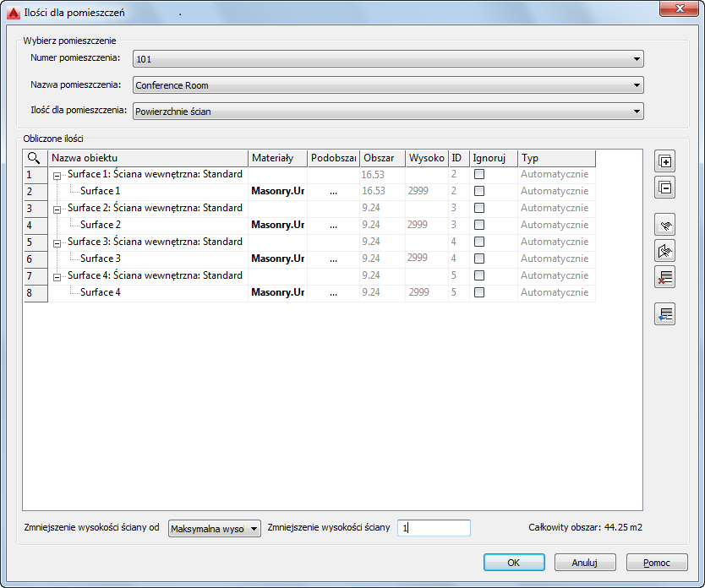Tick Ignoruj checkbox in row 4 Surface 2
Screen dimensions: 705x588
coord(479,225)
